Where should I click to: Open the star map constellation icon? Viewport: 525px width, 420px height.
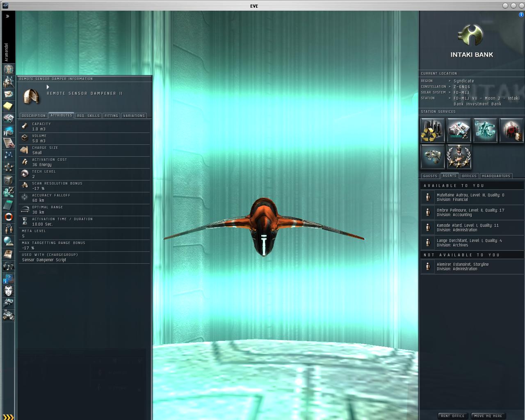[8, 155]
